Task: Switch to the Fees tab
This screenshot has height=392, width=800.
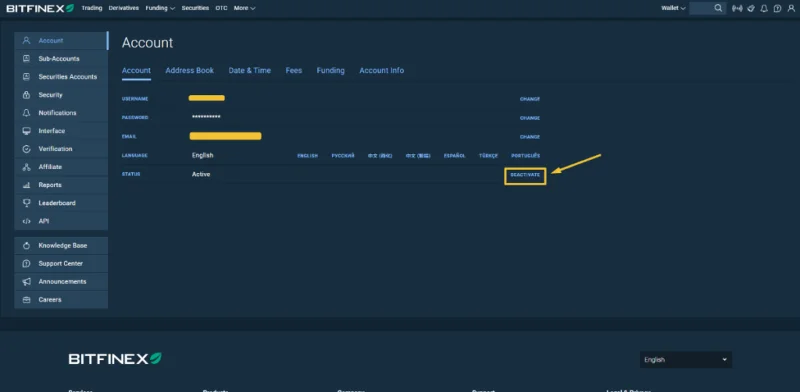Action: coord(294,70)
